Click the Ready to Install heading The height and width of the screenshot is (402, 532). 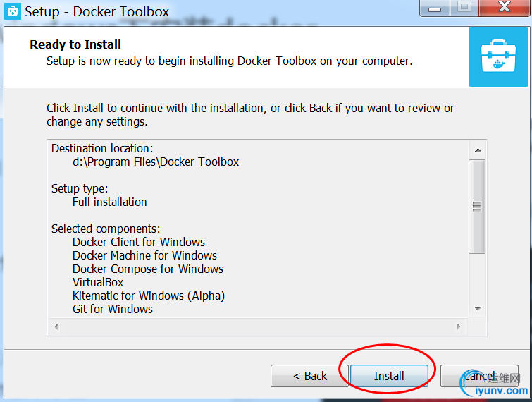point(75,44)
